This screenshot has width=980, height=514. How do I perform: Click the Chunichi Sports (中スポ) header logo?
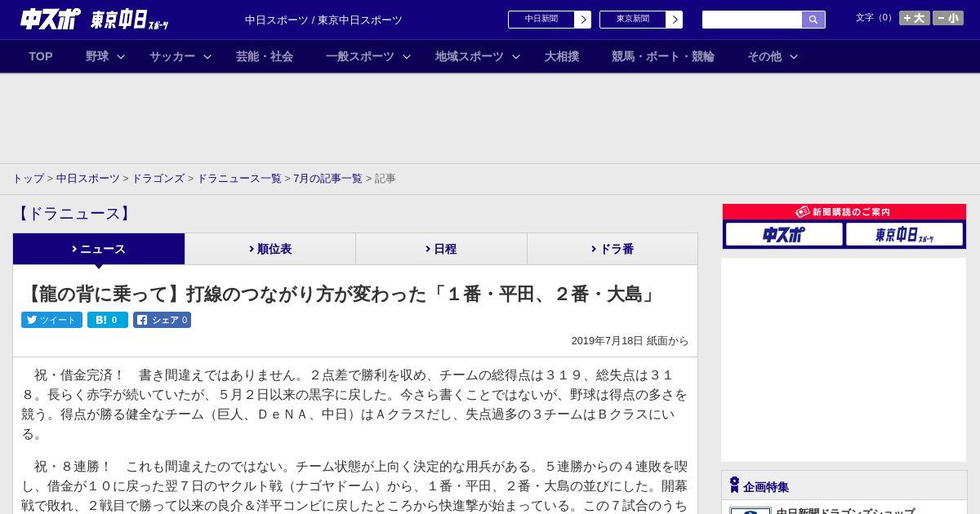point(50,19)
